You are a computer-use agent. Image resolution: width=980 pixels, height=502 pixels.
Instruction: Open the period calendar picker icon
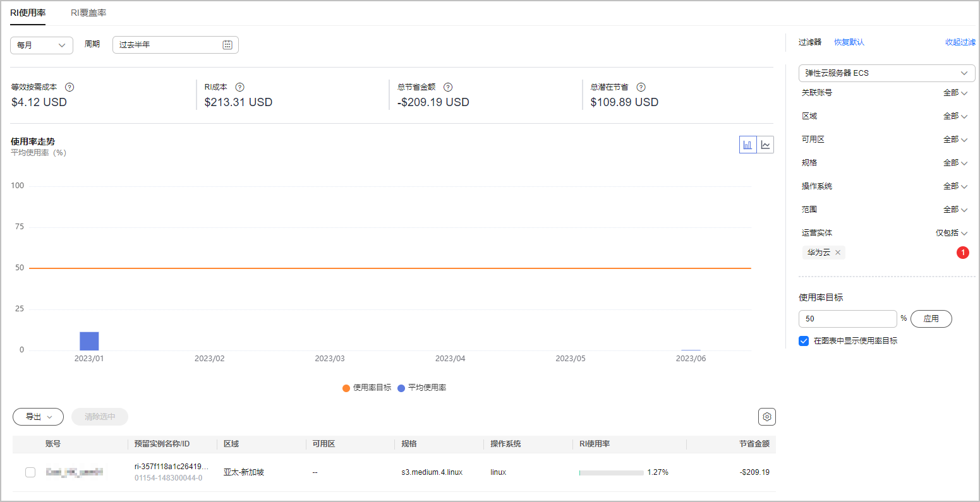227,45
